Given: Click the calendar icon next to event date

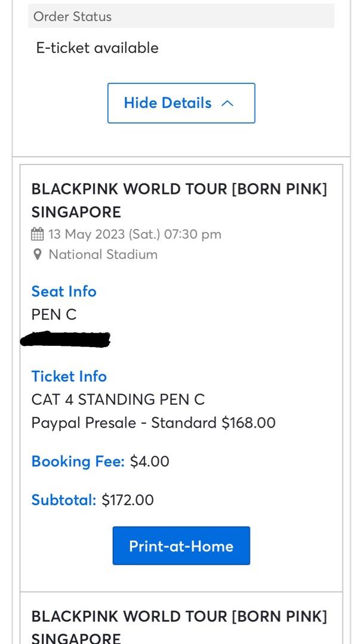Looking at the screenshot, I should (38, 234).
